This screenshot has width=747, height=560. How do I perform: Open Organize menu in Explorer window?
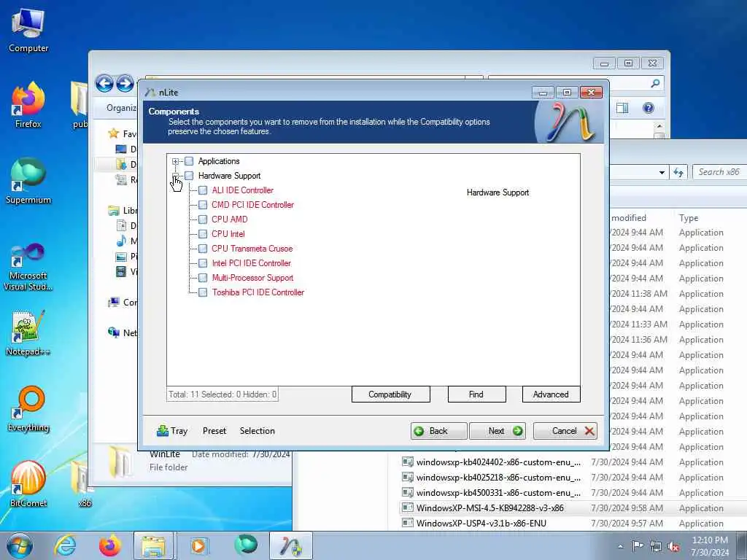(122, 108)
